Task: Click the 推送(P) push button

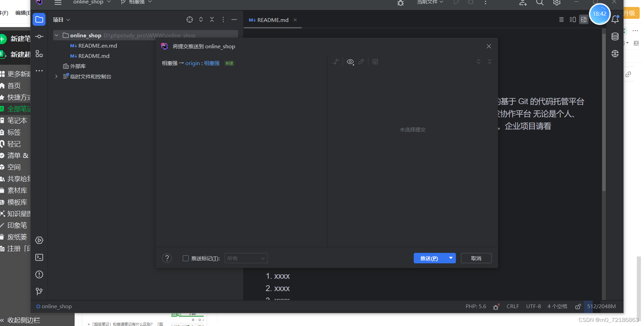Action: point(429,258)
